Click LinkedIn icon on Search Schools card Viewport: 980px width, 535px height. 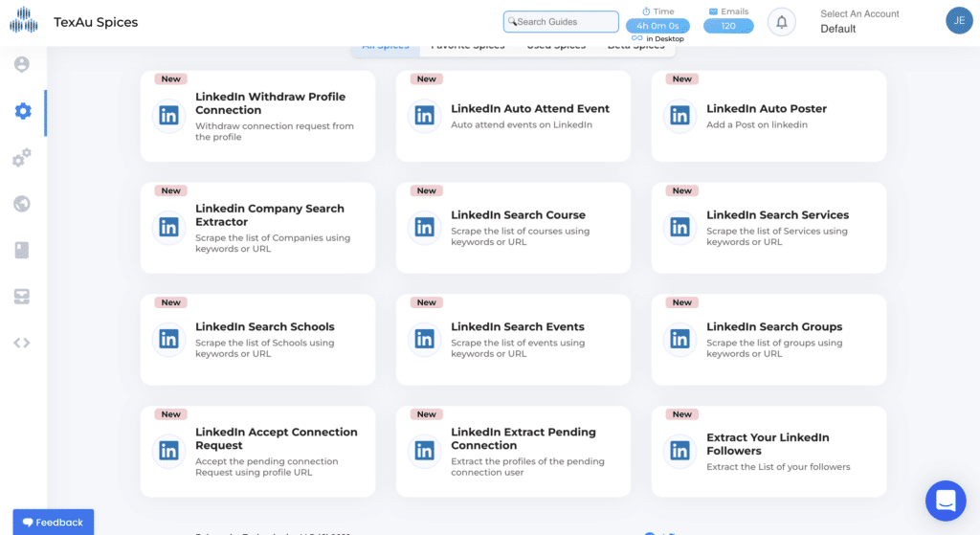[168, 340]
